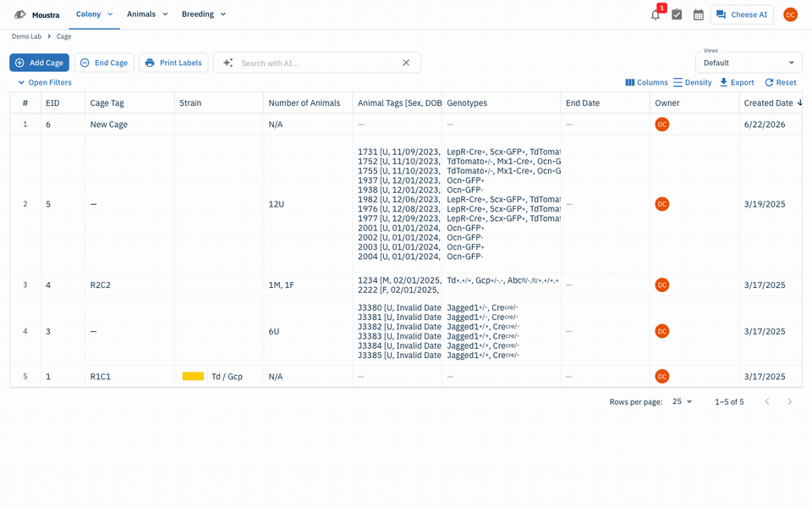Open Columns chooser

point(646,82)
